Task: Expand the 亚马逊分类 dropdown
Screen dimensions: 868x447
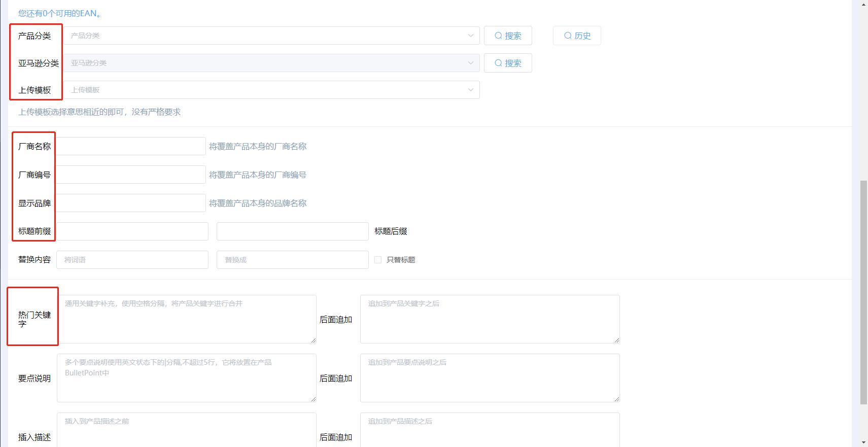Action: 271,63
